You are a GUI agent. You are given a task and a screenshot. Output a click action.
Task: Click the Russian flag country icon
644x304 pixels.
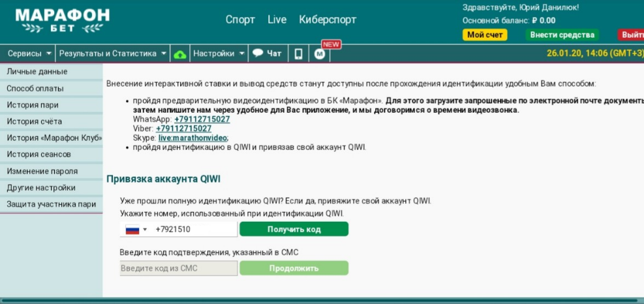pyautogui.click(x=132, y=230)
